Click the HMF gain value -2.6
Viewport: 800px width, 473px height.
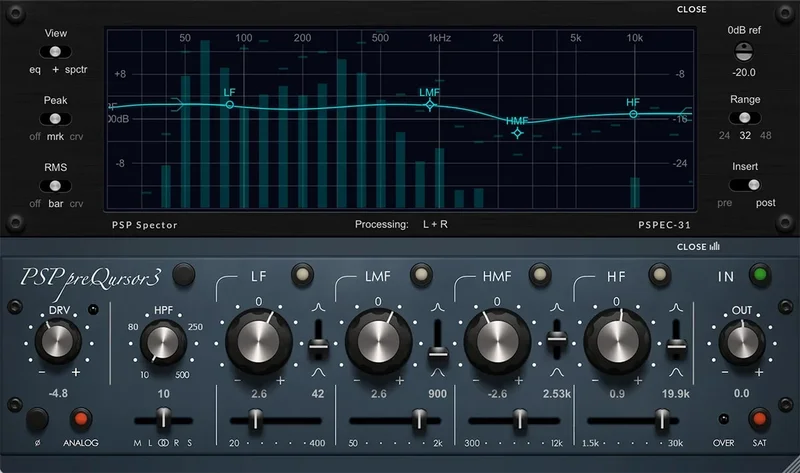click(x=497, y=393)
